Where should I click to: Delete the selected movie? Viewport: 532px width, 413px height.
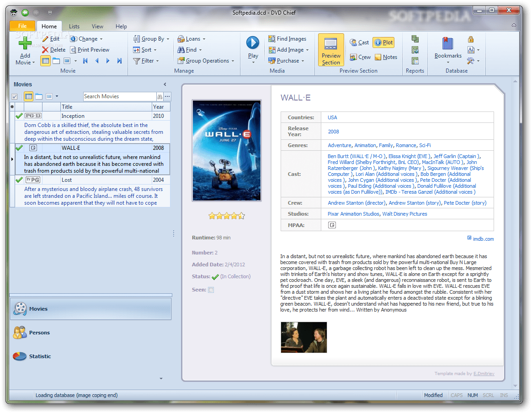(53, 49)
